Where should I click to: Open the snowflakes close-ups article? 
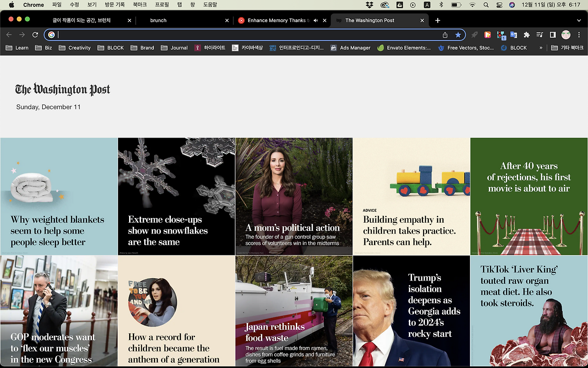tap(176, 196)
